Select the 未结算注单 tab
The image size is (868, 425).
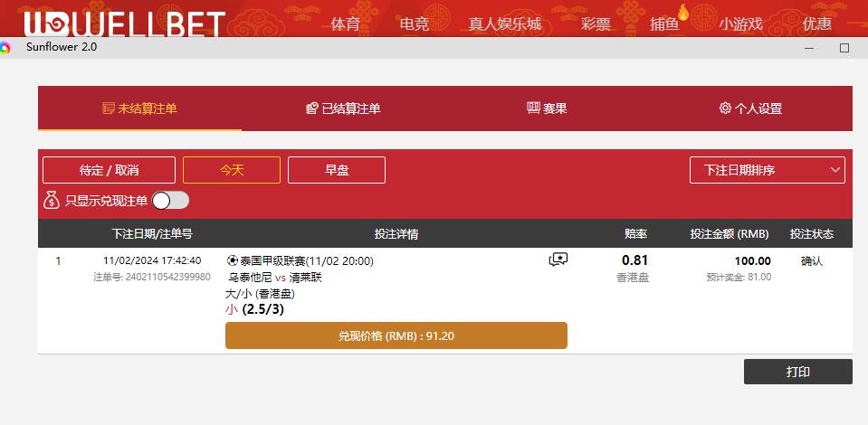pyautogui.click(x=140, y=109)
